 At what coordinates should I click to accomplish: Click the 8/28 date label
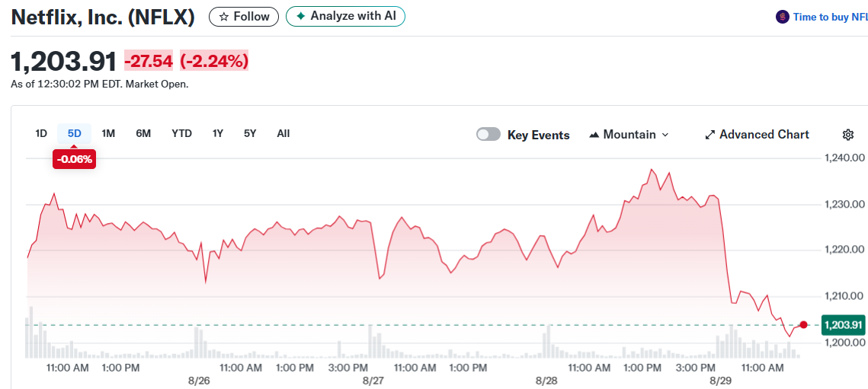click(546, 381)
